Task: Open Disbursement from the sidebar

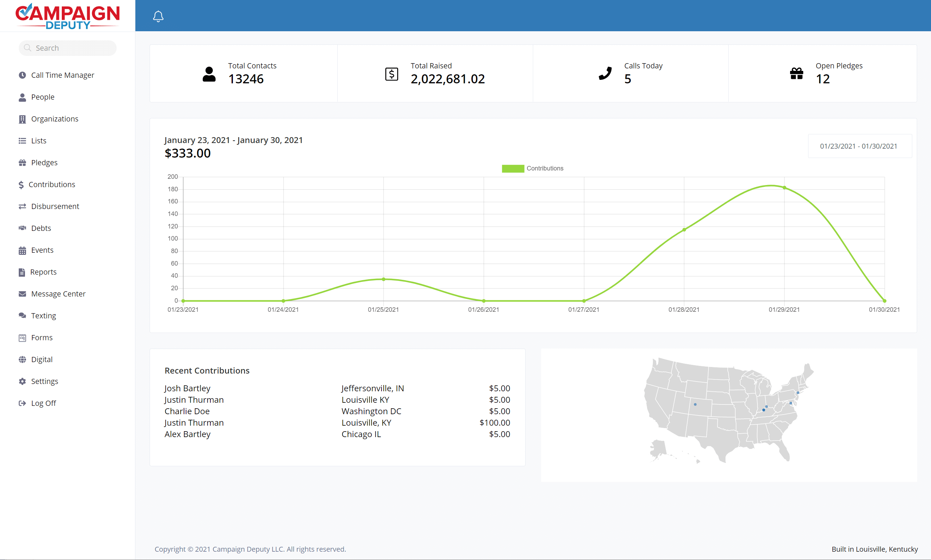Action: coord(55,207)
